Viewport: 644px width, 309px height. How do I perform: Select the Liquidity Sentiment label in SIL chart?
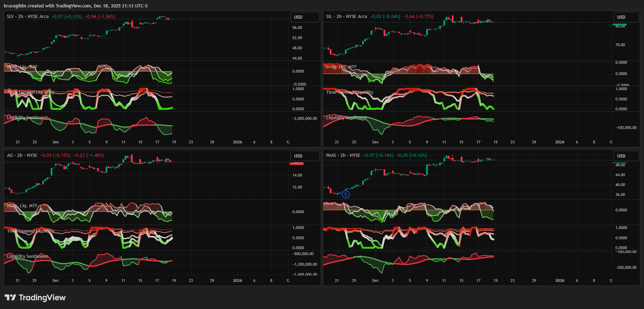click(x=347, y=118)
